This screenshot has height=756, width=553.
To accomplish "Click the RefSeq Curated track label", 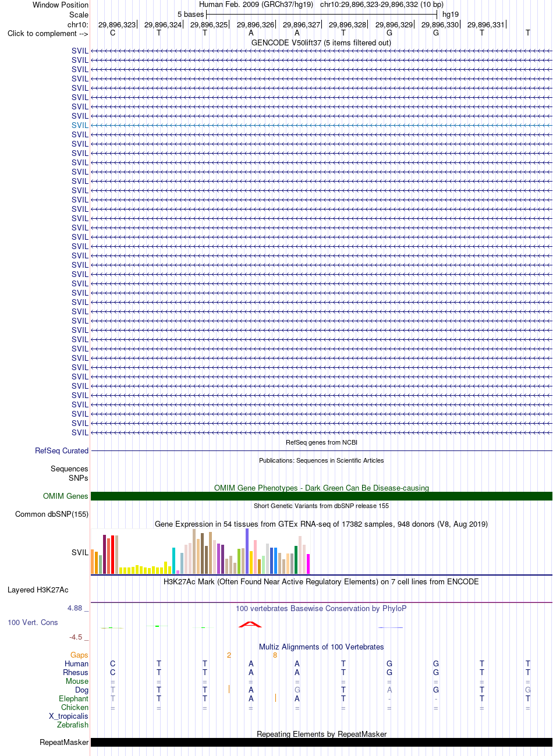I will point(62,450).
